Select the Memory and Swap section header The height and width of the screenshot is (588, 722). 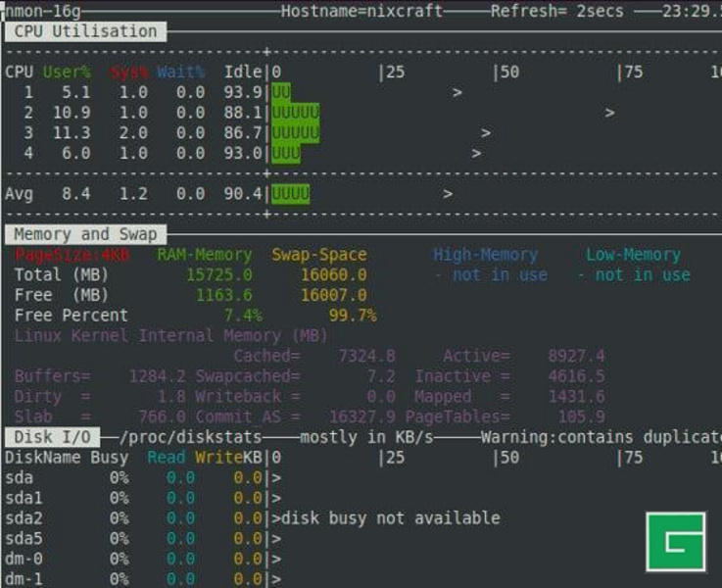click(84, 234)
